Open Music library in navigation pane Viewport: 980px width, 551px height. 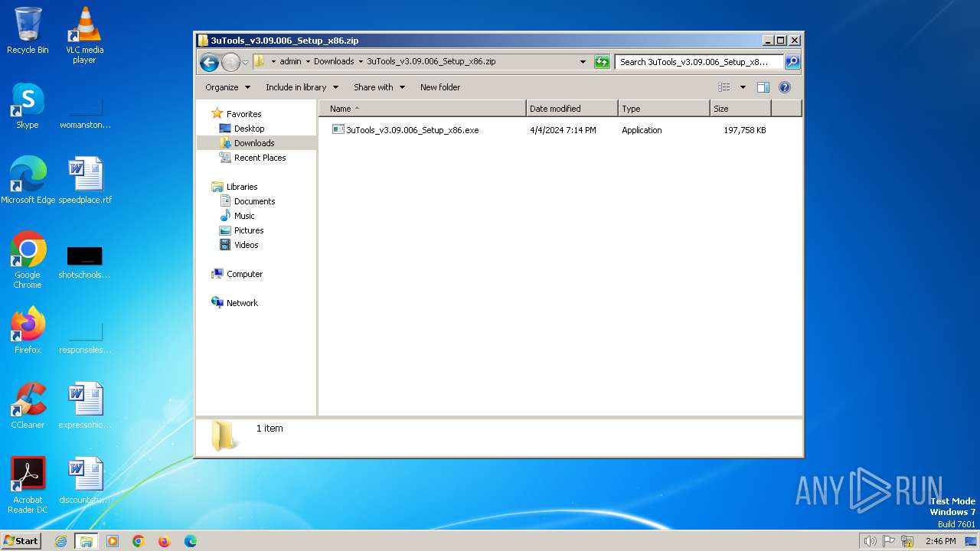tap(244, 216)
